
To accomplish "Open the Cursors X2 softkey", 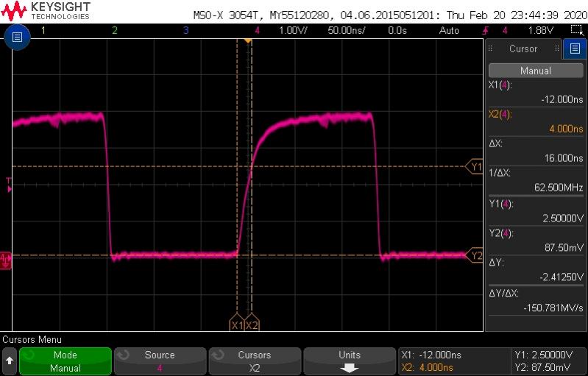I will coord(254,361).
